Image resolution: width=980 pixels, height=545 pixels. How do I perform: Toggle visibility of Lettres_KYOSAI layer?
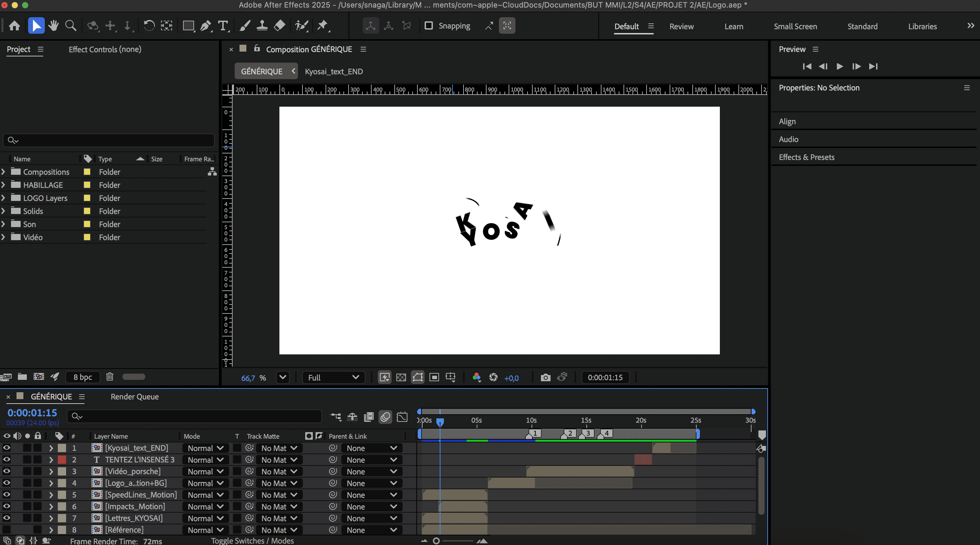coord(7,518)
